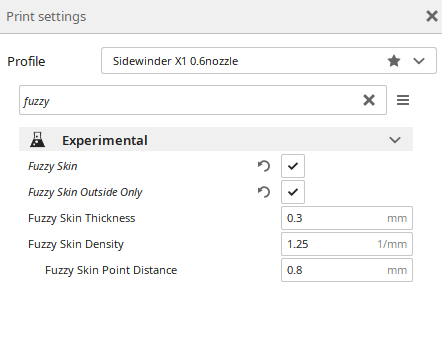Edit the Fuzzy Skin Thickness value 0.3
This screenshot has width=442, height=364.
347,218
